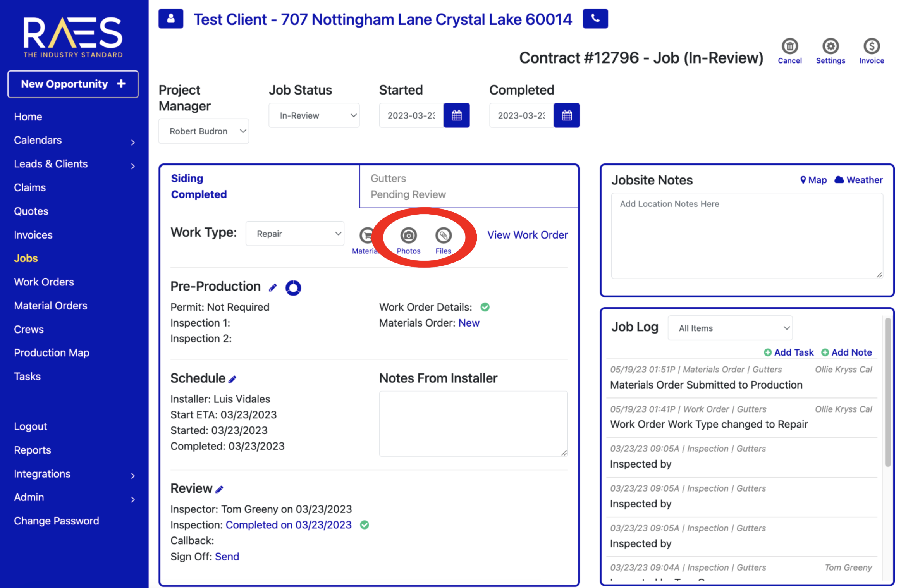
Task: Open Project Manager Robert Budron dropdown
Action: (203, 131)
